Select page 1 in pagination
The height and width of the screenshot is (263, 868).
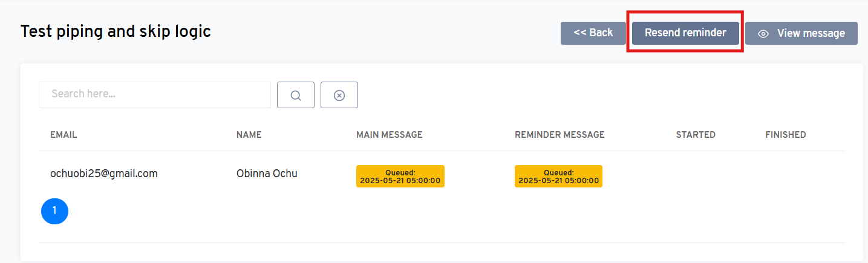tap(54, 211)
